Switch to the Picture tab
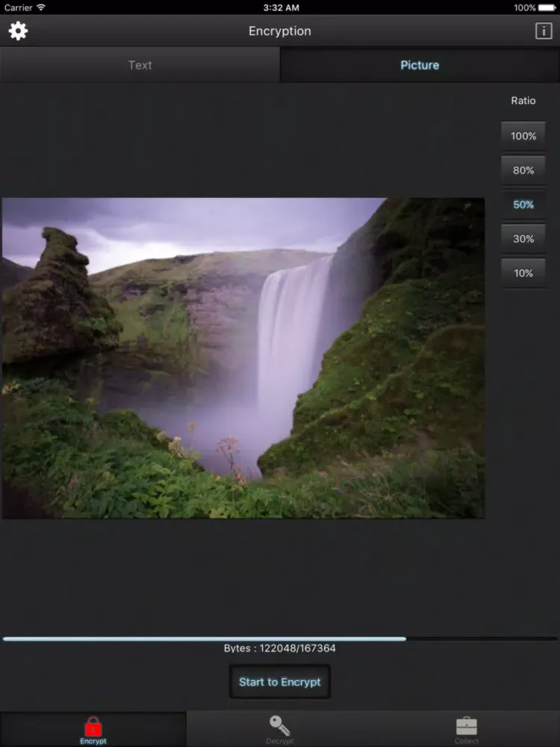 tap(420, 65)
